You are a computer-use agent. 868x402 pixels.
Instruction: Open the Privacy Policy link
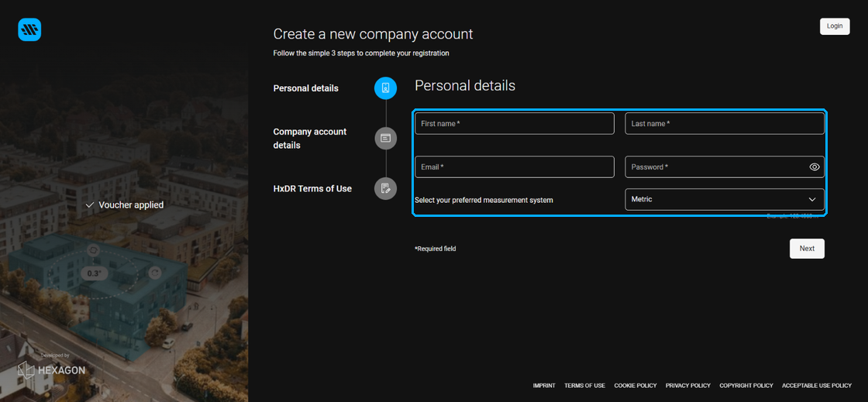click(x=688, y=386)
